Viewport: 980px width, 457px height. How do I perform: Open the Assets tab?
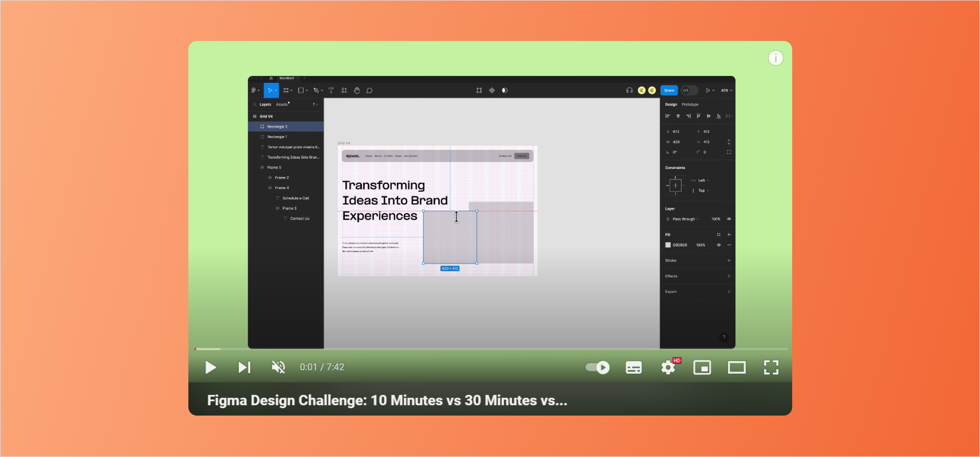click(281, 104)
